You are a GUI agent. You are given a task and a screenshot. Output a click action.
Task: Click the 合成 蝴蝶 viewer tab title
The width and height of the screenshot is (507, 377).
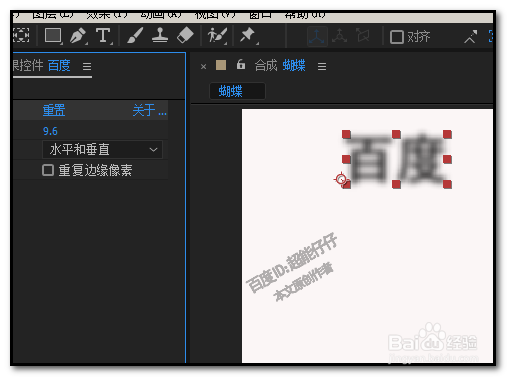(x=280, y=65)
